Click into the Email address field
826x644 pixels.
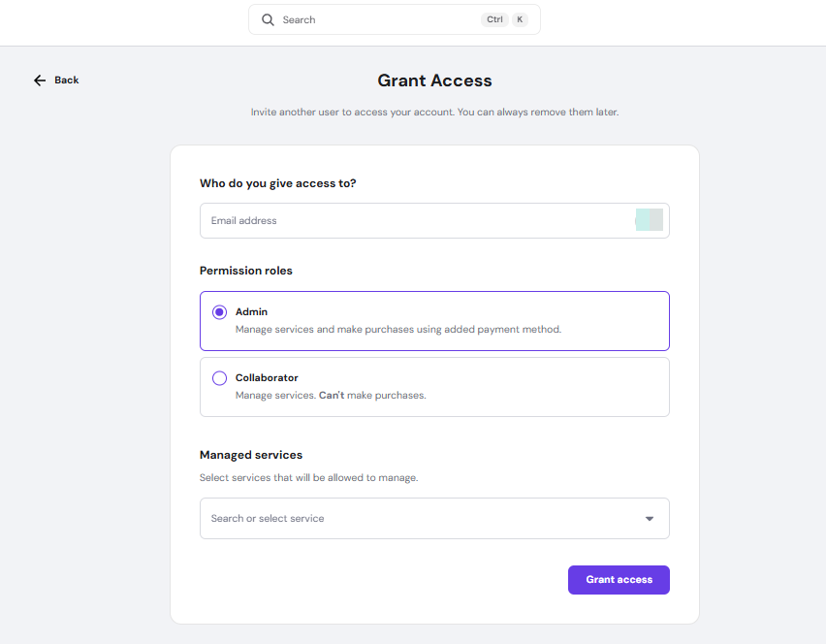pyautogui.click(x=407, y=220)
